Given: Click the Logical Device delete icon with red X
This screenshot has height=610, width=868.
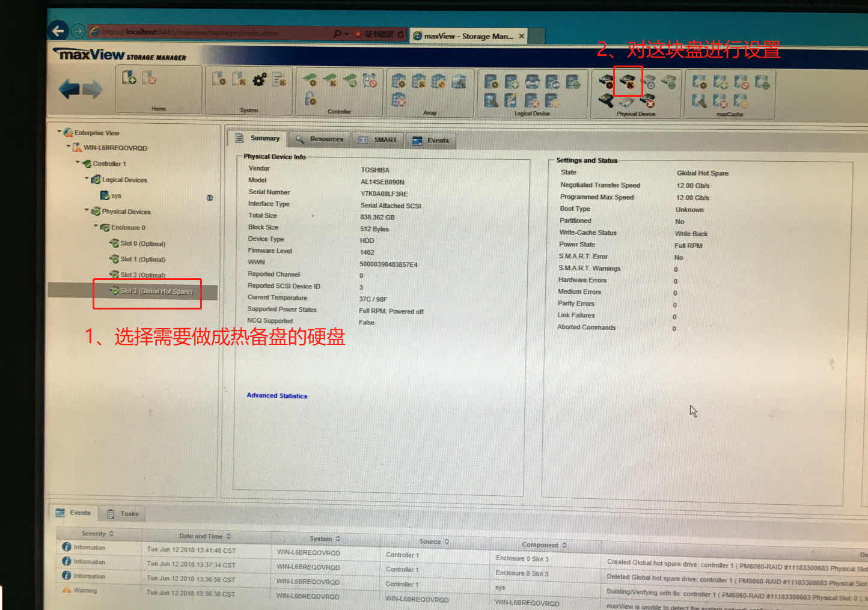Looking at the screenshot, I should click(x=531, y=100).
